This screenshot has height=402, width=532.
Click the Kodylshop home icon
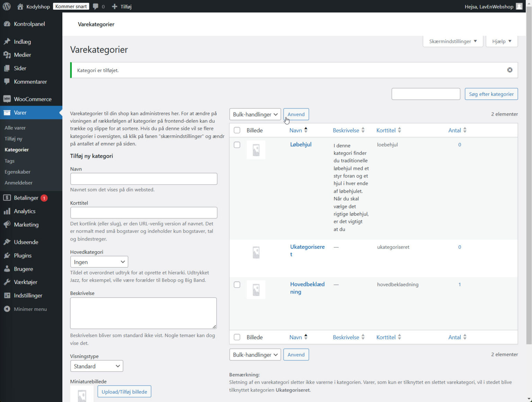(x=20, y=6)
